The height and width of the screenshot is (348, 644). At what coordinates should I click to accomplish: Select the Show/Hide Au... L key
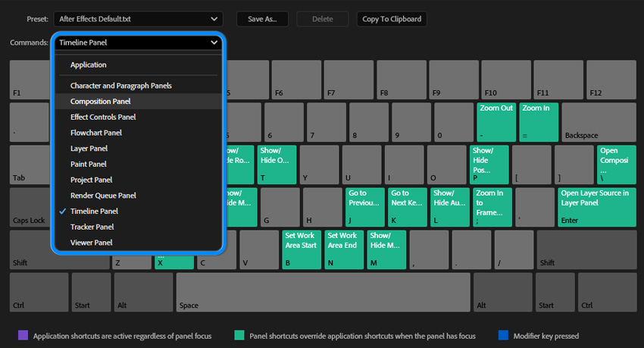pyautogui.click(x=450, y=207)
